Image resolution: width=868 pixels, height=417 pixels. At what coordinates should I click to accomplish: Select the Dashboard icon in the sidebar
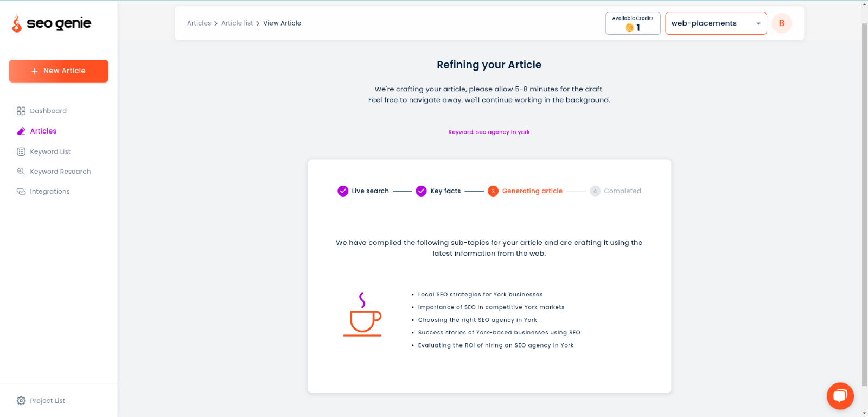click(x=21, y=111)
